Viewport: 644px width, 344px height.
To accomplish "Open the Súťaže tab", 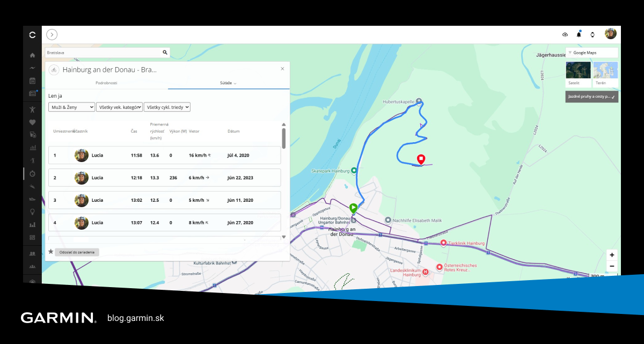I will pos(228,83).
